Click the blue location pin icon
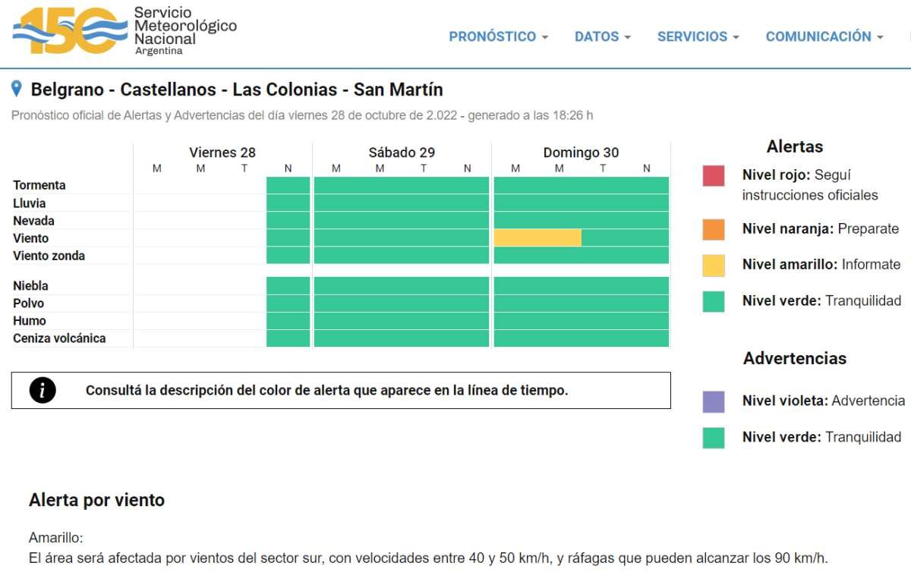911x588 pixels. [17, 90]
